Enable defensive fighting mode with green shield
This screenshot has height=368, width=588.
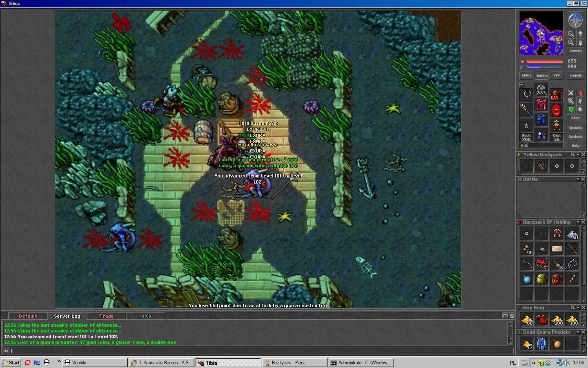click(x=571, y=109)
